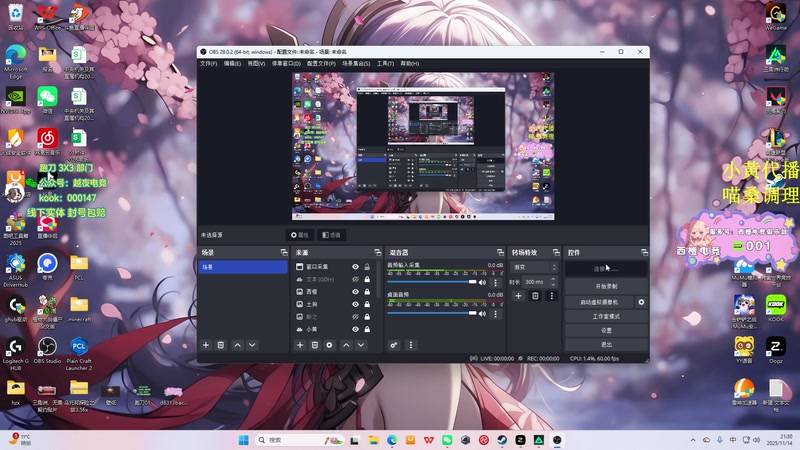The height and width of the screenshot is (450, 800).
Task: Click the 开始录制 button
Action: point(606,286)
